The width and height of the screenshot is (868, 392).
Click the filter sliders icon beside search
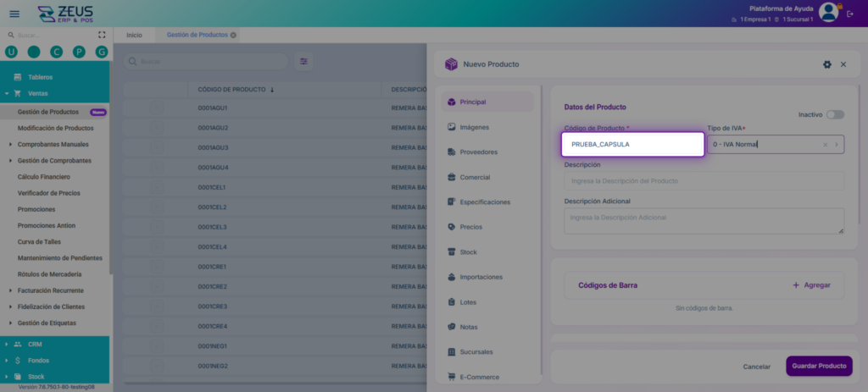(304, 61)
